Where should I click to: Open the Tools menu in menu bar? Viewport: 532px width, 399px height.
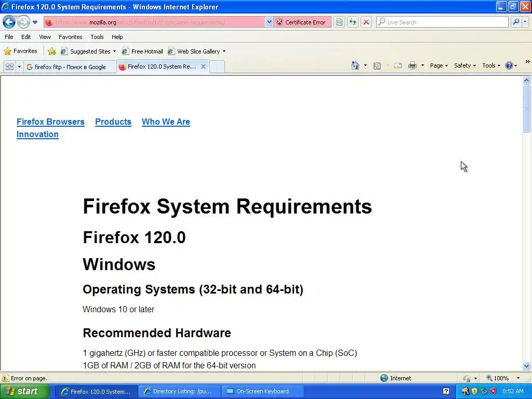tap(97, 37)
